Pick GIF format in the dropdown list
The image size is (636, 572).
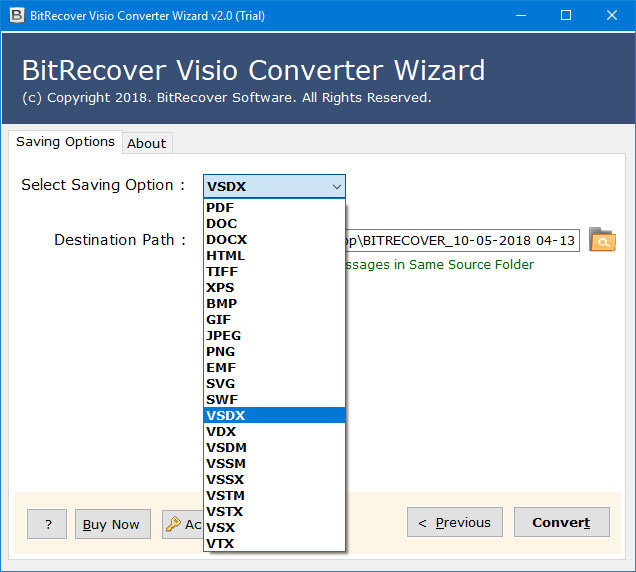274,320
